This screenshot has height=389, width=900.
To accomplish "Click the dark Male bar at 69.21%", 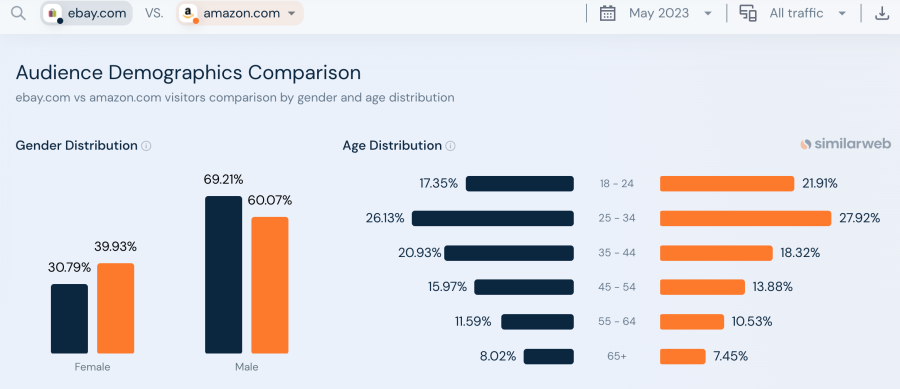I will [223, 275].
